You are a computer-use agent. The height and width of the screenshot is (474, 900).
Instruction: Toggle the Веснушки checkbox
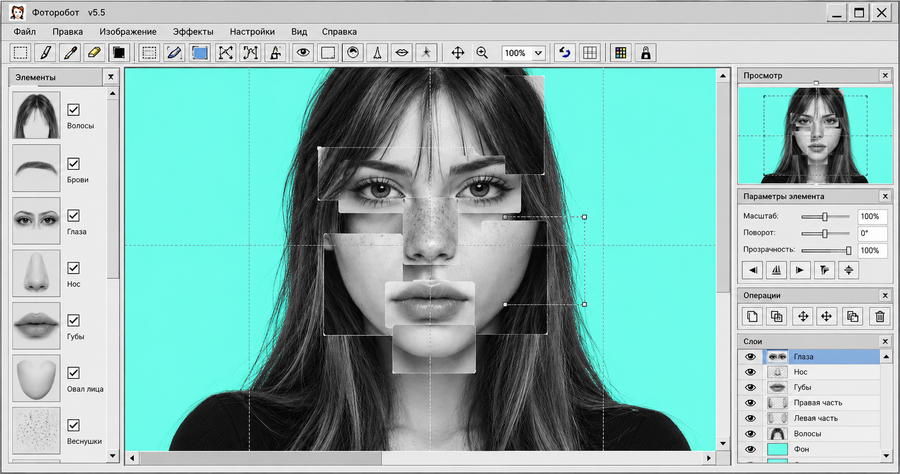[x=73, y=425]
